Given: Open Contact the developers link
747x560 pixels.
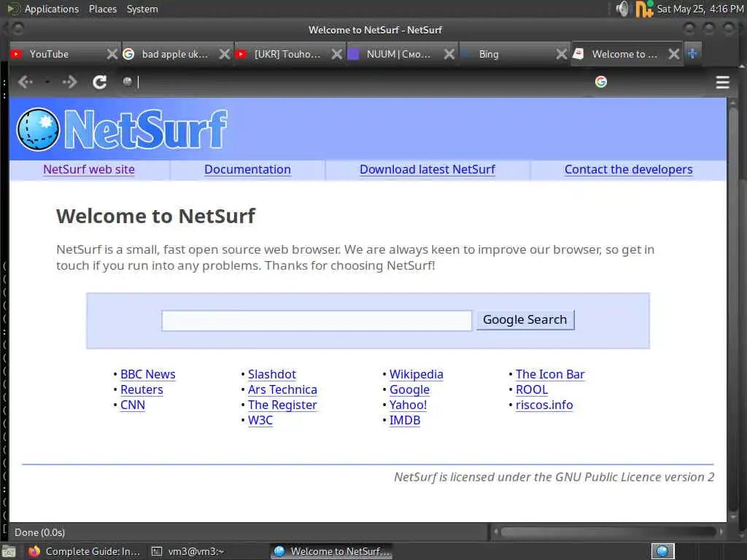Looking at the screenshot, I should click(x=628, y=169).
